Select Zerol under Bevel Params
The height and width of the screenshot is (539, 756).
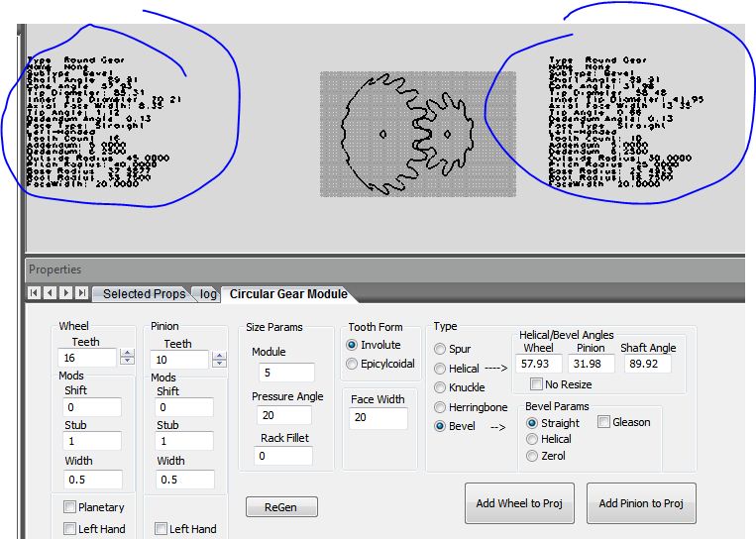(x=532, y=456)
